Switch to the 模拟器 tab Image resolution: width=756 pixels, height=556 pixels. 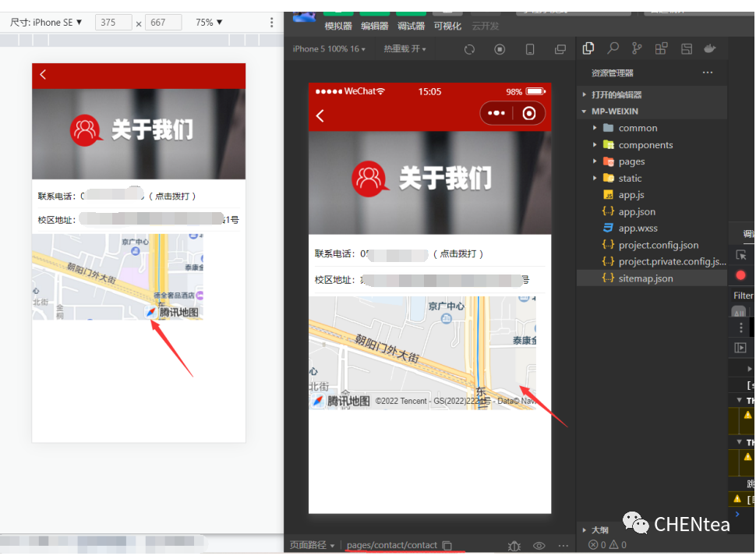[338, 26]
